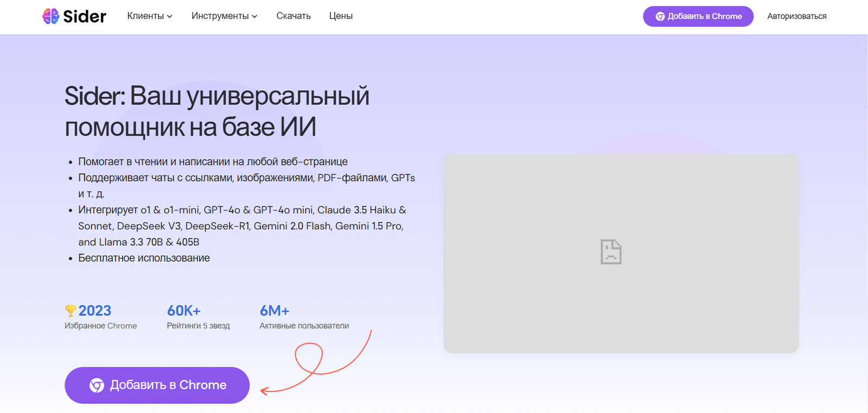Expand the Клиенты dropdown menu
868x413 pixels.
point(150,16)
